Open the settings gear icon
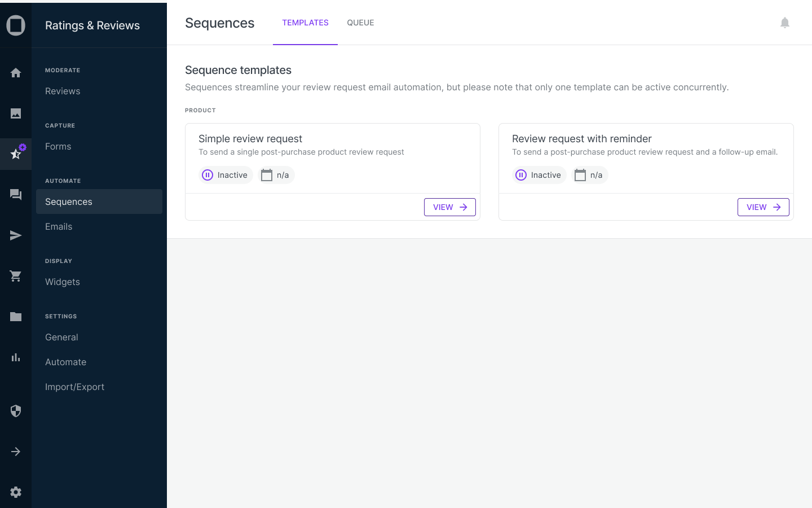 click(x=16, y=492)
